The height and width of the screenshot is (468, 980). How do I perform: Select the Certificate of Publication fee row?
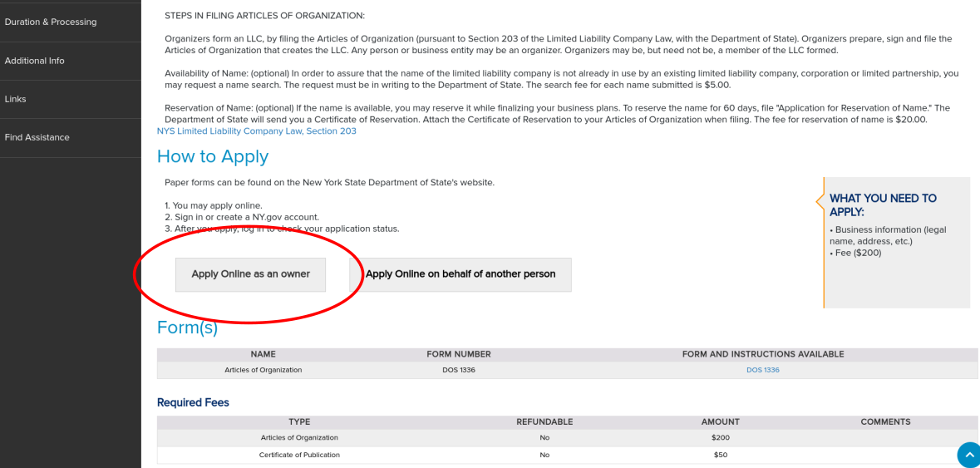[x=299, y=455]
